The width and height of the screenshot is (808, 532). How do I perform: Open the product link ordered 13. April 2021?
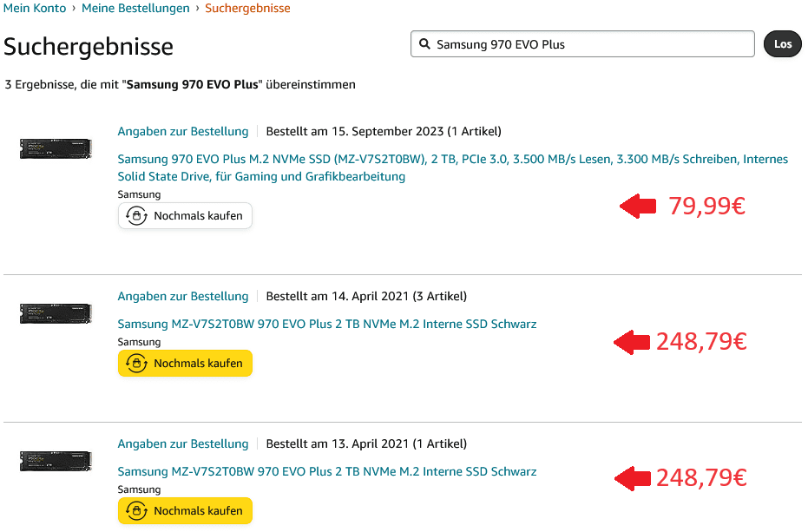point(326,471)
